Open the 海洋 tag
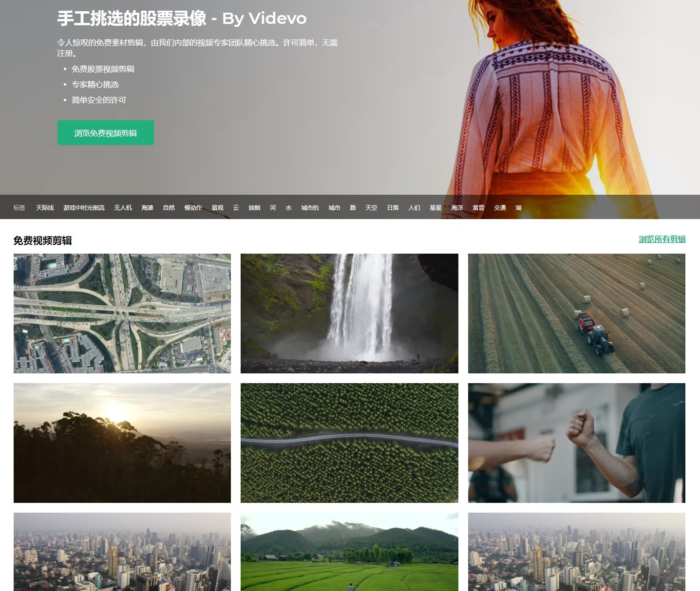The height and width of the screenshot is (591, 700). [x=457, y=207]
